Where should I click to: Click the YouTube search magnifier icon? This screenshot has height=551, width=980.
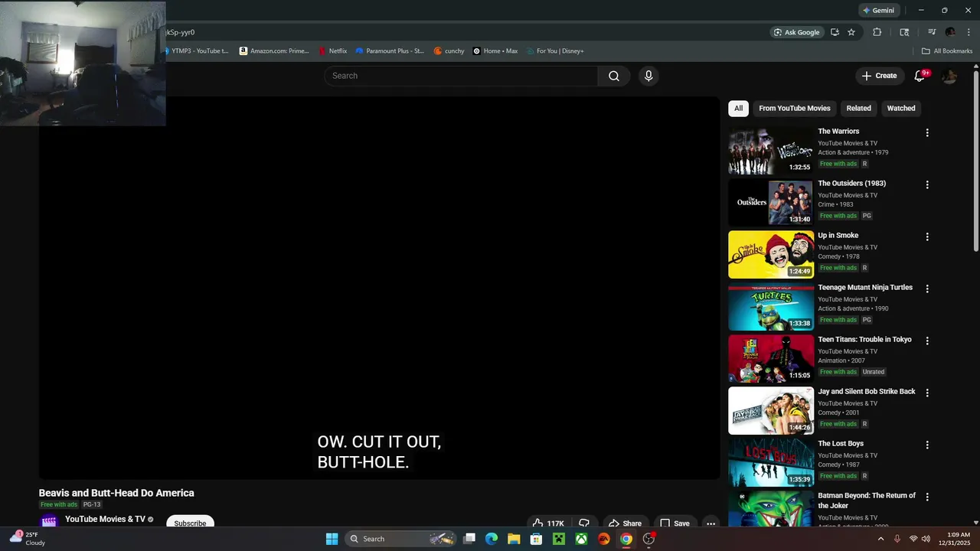click(614, 76)
